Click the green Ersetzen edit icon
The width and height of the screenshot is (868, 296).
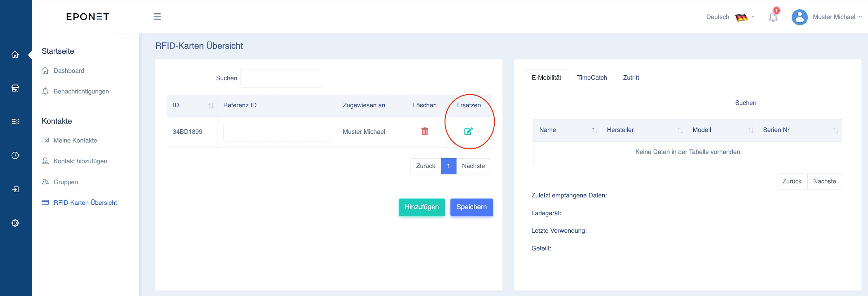(x=468, y=131)
